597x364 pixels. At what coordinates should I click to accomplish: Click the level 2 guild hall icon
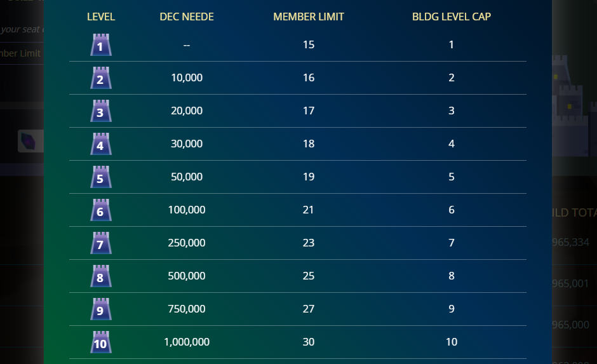[x=101, y=78]
